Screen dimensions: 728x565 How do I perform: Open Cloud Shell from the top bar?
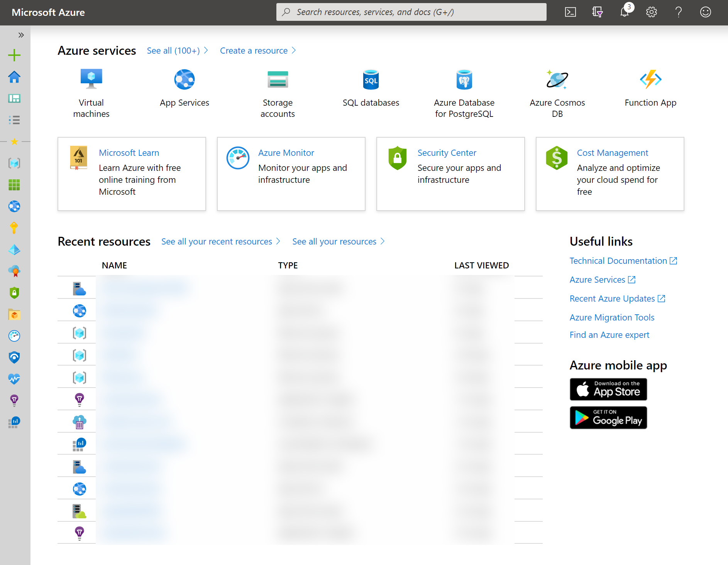tap(571, 12)
